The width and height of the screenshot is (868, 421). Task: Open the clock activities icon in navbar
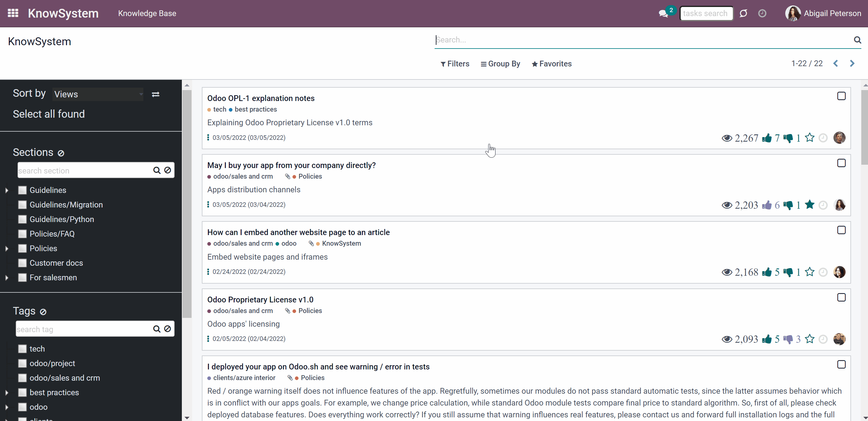pyautogui.click(x=762, y=13)
